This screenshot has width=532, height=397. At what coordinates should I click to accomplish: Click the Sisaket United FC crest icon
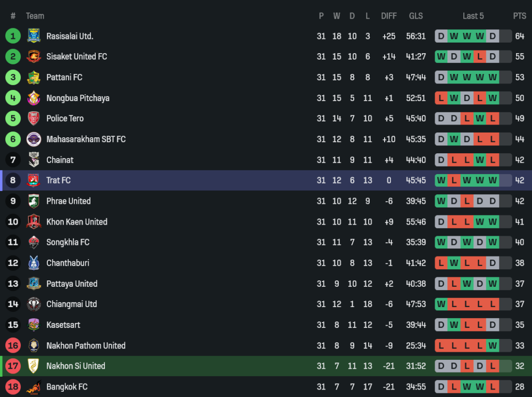[x=34, y=56]
